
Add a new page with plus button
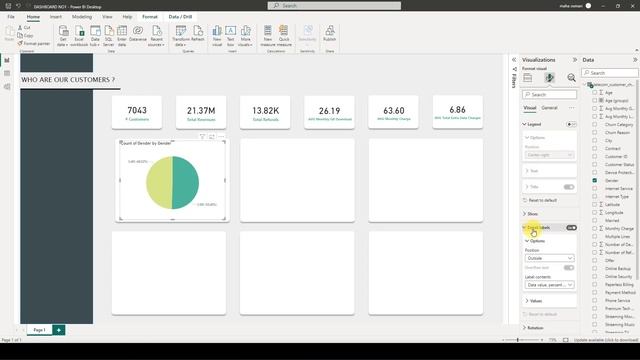click(x=59, y=330)
